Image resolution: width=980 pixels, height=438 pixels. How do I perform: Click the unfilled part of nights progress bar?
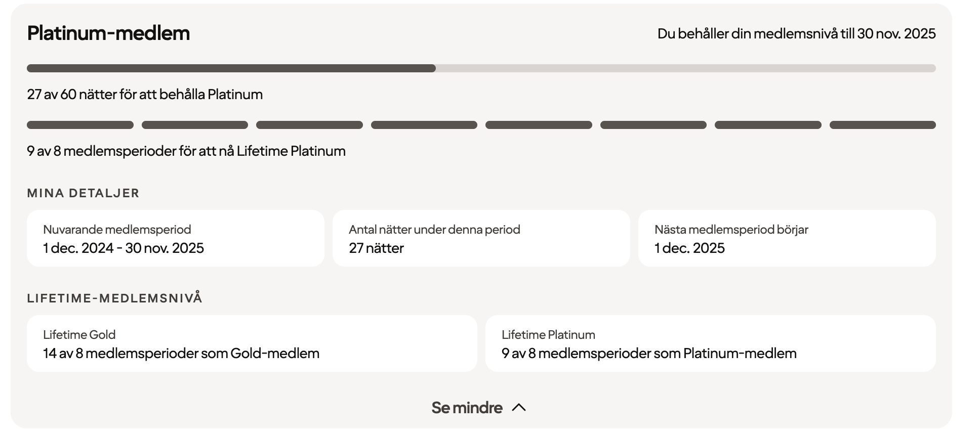[685, 68]
